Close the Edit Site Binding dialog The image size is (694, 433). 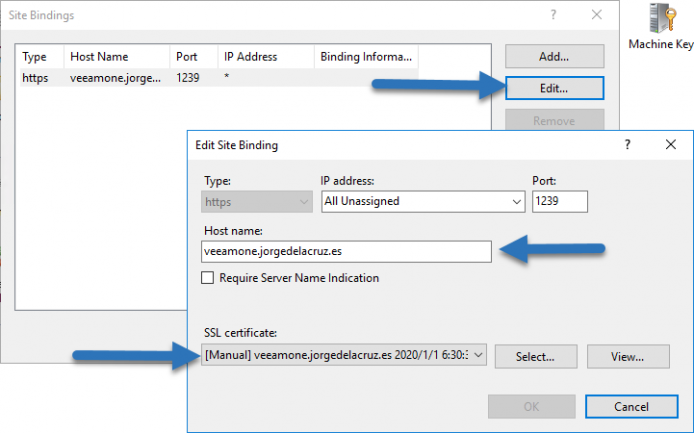[x=671, y=144]
